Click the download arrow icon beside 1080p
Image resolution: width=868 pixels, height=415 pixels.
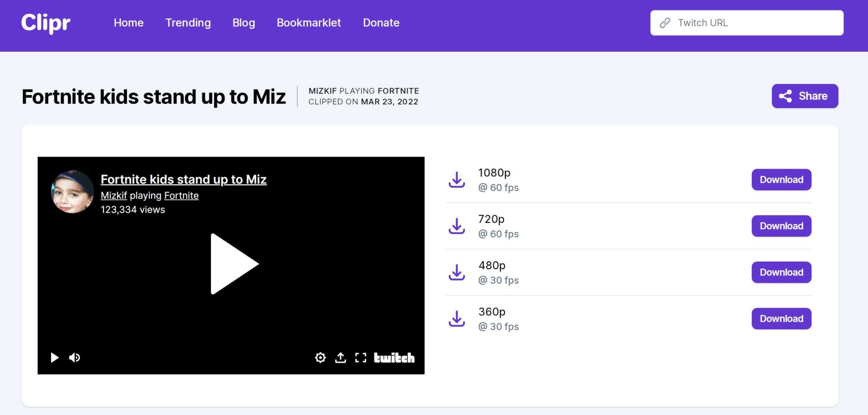pyautogui.click(x=457, y=180)
